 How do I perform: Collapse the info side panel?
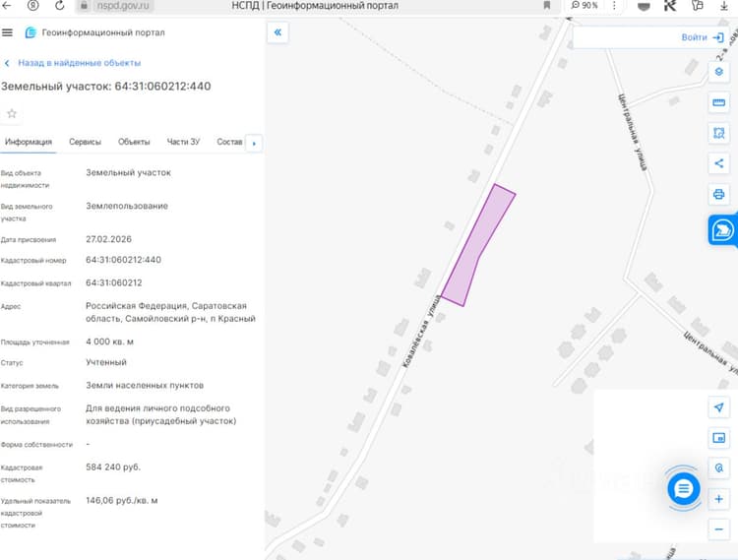coord(277,32)
